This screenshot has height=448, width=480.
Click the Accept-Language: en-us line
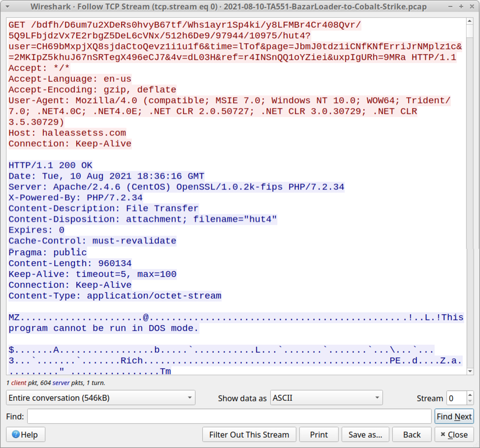[70, 79]
